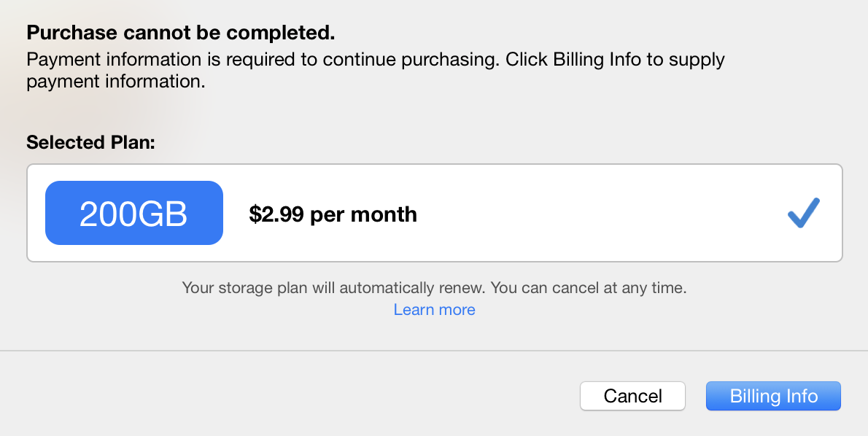Click the second line 'payment information.' text
Image resolution: width=868 pixels, height=436 pixels.
tap(115, 82)
